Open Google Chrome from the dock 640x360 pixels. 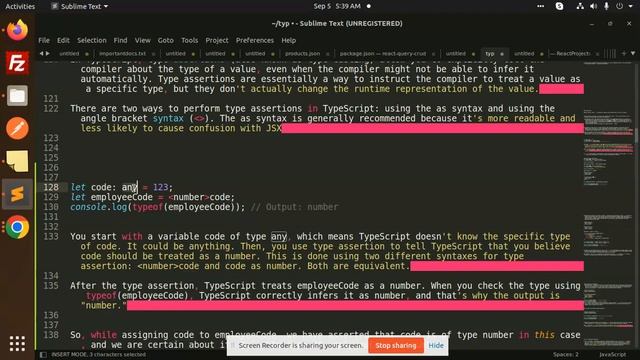pyautogui.click(x=17, y=227)
